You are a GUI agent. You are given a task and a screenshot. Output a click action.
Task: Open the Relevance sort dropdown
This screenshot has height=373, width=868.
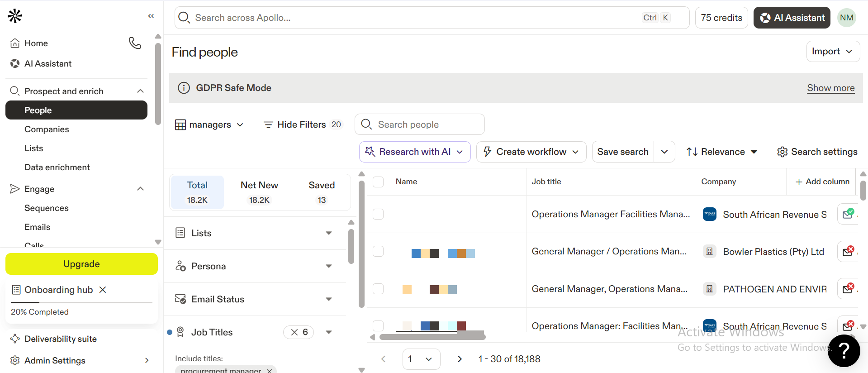pos(722,152)
